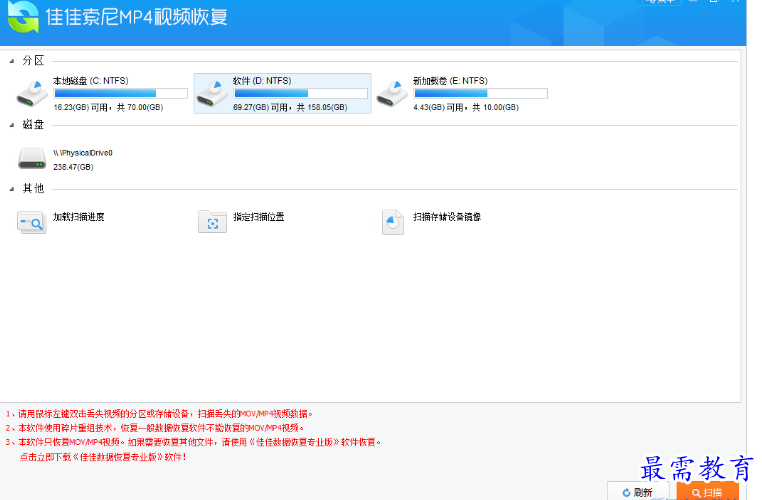
Task: Select the 软件 (D: NTFS) label
Action: point(262,81)
